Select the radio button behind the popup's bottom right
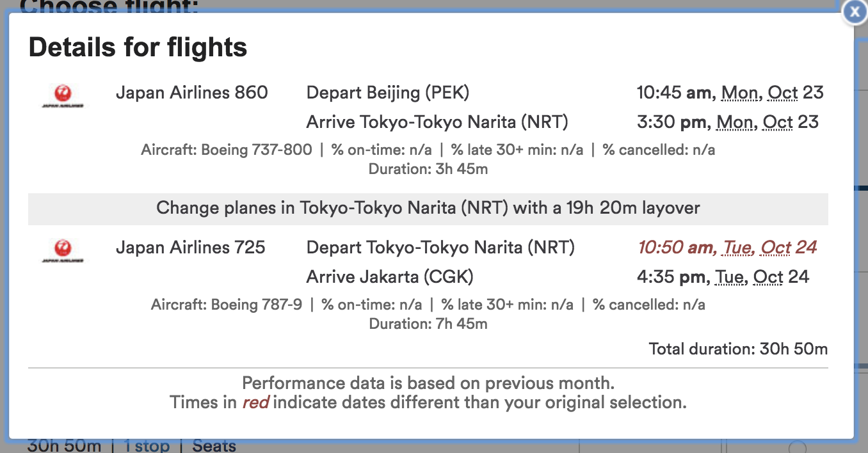Screen dimensions: 868x453 (798, 447)
